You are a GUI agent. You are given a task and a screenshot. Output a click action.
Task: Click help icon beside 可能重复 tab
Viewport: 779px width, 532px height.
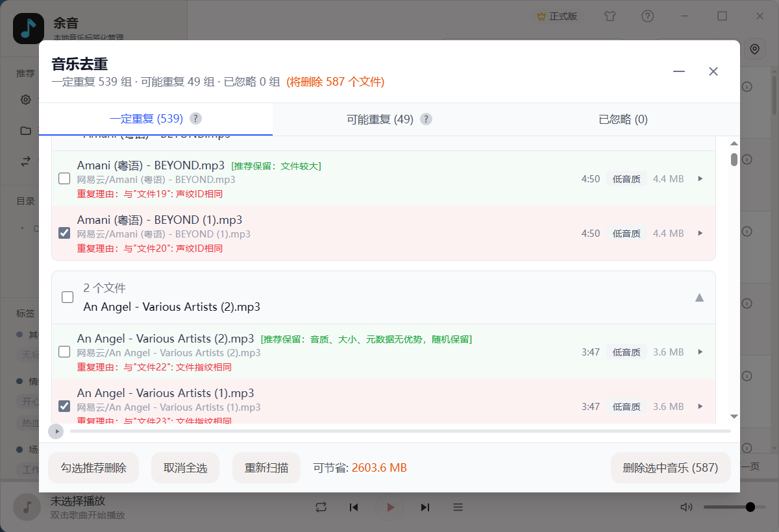tap(426, 119)
